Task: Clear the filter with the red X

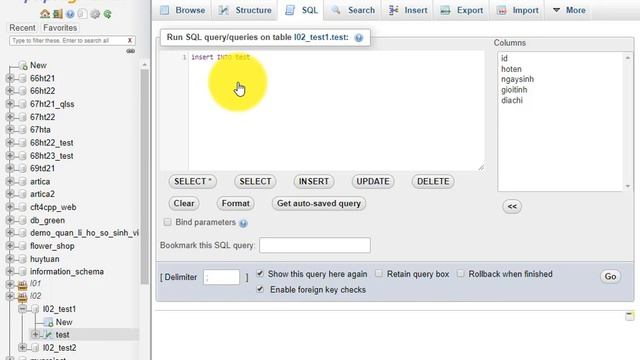Action: pyautogui.click(x=130, y=40)
